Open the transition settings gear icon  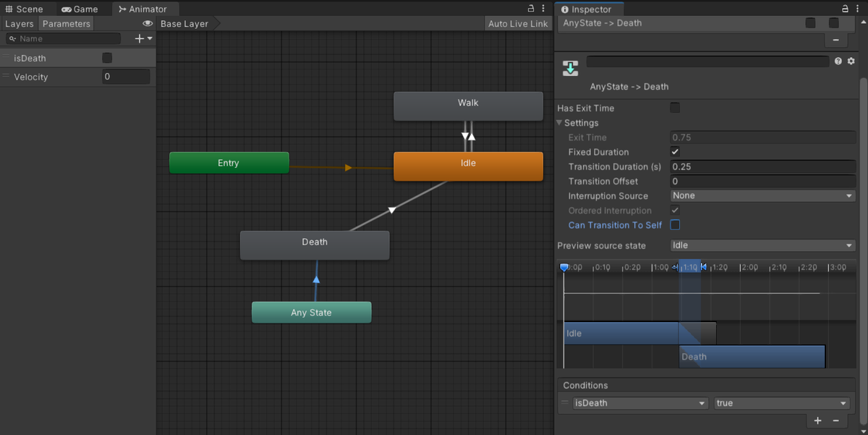click(x=851, y=62)
